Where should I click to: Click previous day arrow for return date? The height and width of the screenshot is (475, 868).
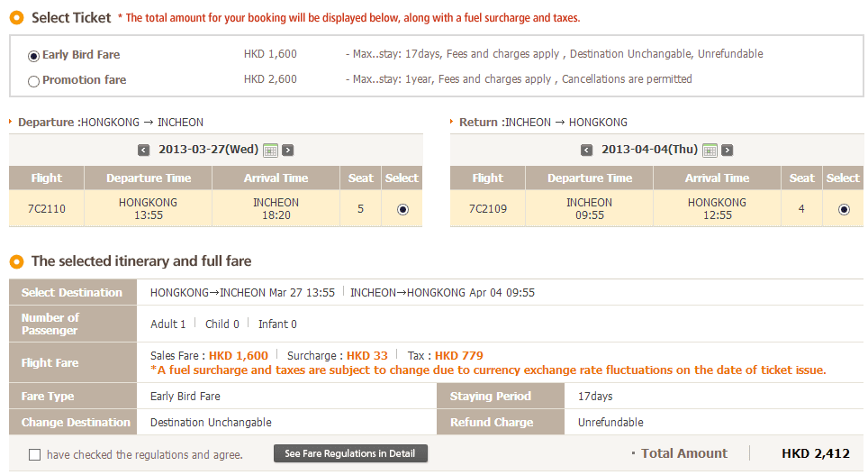tap(587, 151)
